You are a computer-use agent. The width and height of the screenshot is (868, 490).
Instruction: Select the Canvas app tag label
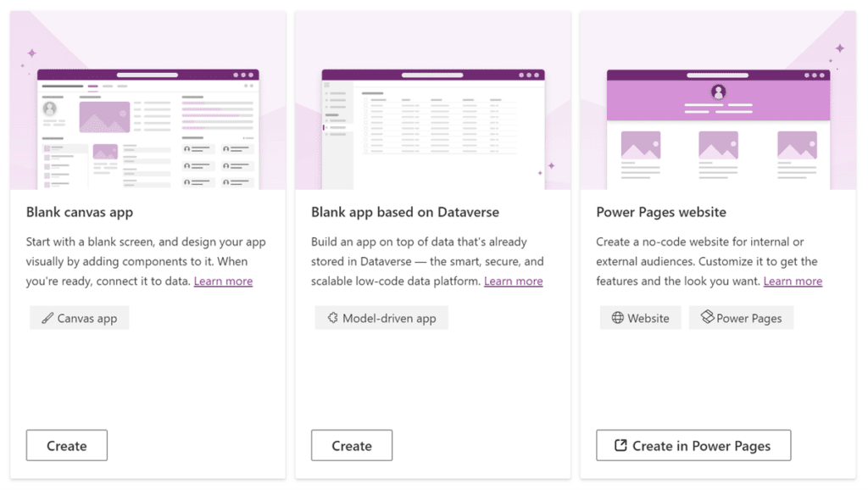click(x=87, y=319)
